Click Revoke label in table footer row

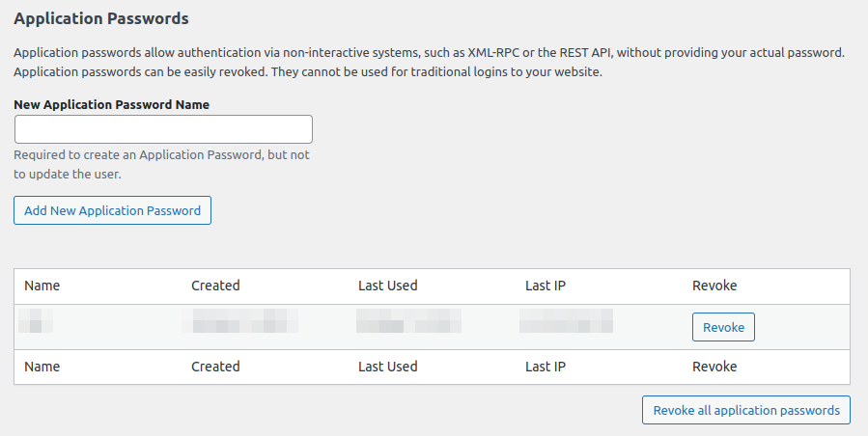pos(714,367)
